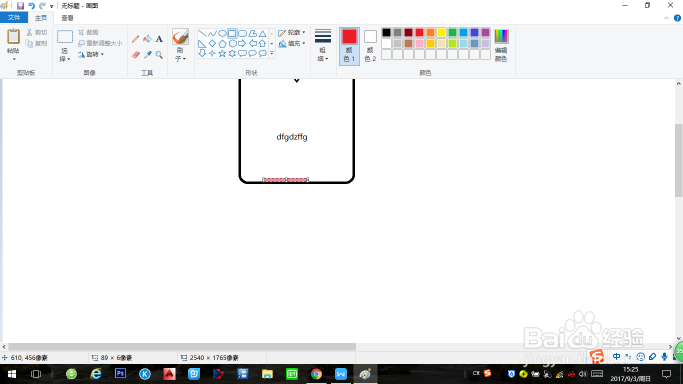
Task: Activate Color 1 foreground box
Action: 349,46
